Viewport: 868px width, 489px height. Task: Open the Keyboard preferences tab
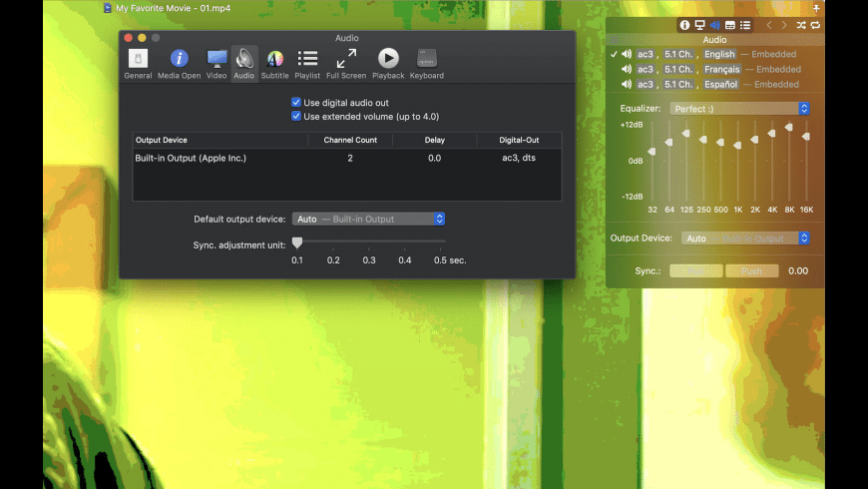[x=427, y=64]
